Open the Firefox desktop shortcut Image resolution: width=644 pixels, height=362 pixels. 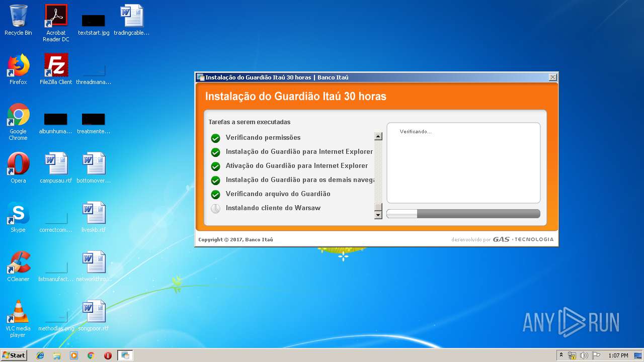18,69
